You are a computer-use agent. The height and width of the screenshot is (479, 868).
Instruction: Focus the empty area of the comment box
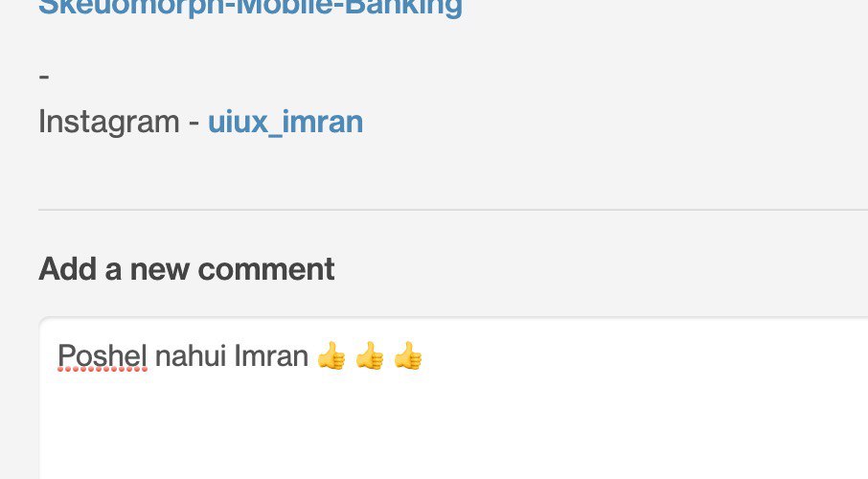[454, 426]
